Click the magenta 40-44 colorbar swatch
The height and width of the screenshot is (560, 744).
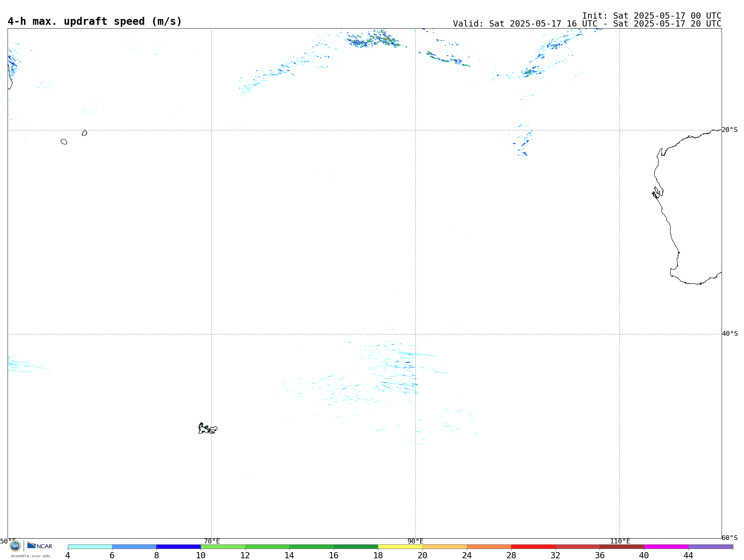click(666, 547)
